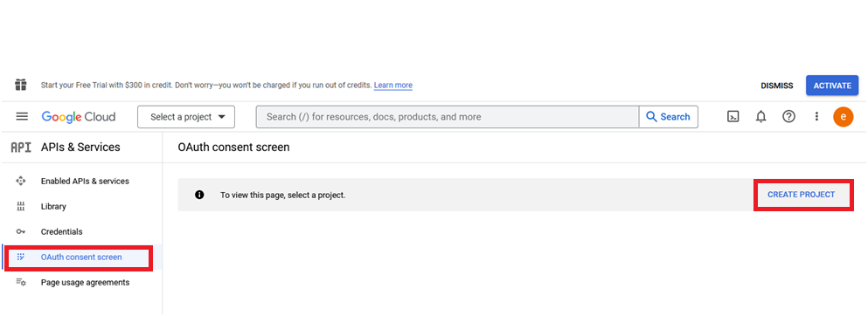
Task: Open the notifications bell
Action: 761,117
